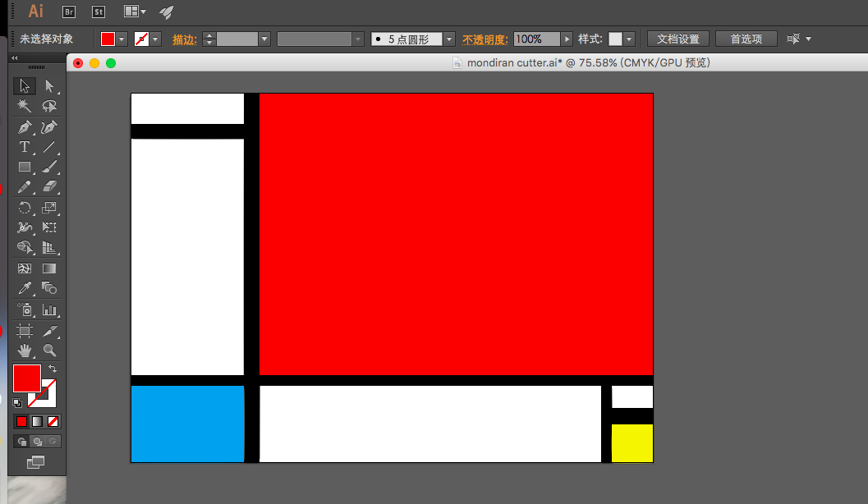Screen dimensions: 868x504
Task: Switch to Draw Behind mode
Action: point(38,442)
